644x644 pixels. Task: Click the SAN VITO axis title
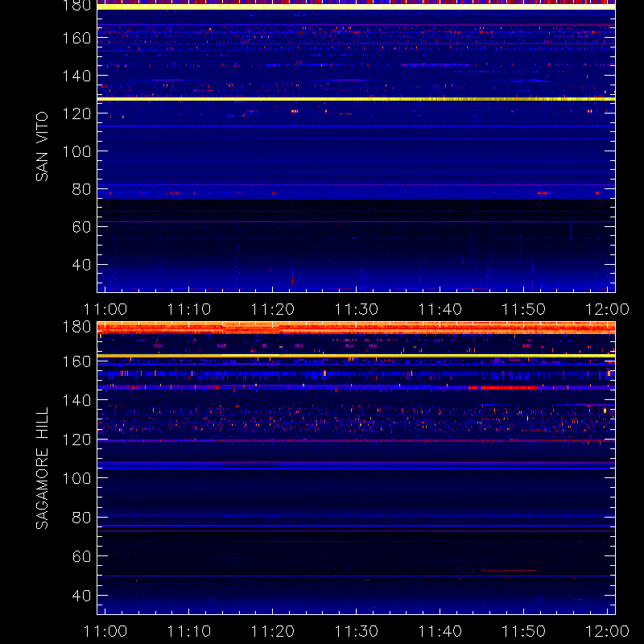click(x=42, y=147)
